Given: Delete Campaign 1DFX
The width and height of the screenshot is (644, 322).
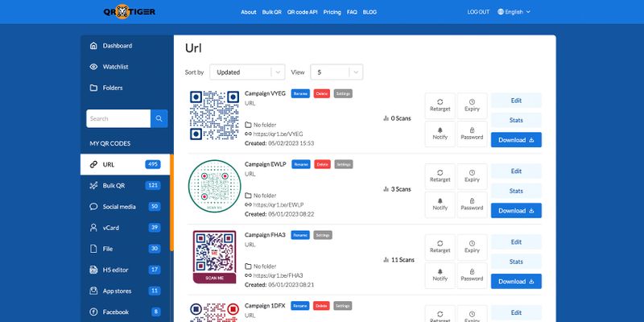Looking at the screenshot, I should [321, 306].
